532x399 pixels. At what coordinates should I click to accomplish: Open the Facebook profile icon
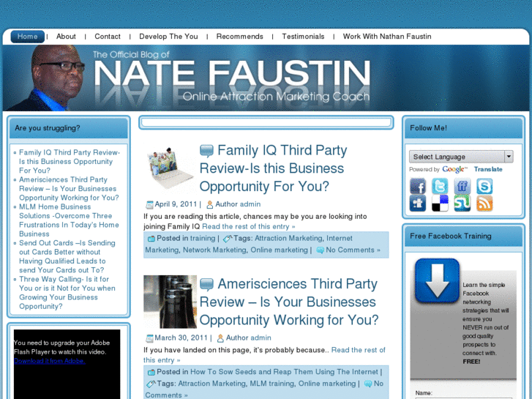(417, 186)
